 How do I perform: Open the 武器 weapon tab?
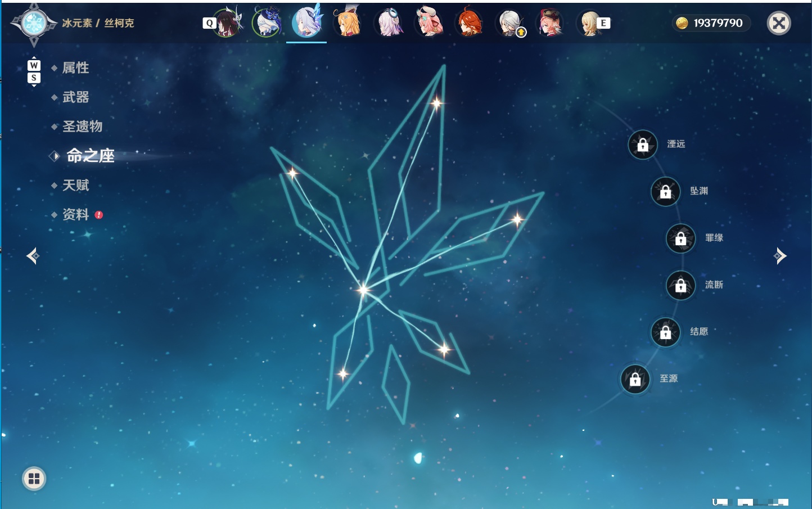click(x=75, y=97)
